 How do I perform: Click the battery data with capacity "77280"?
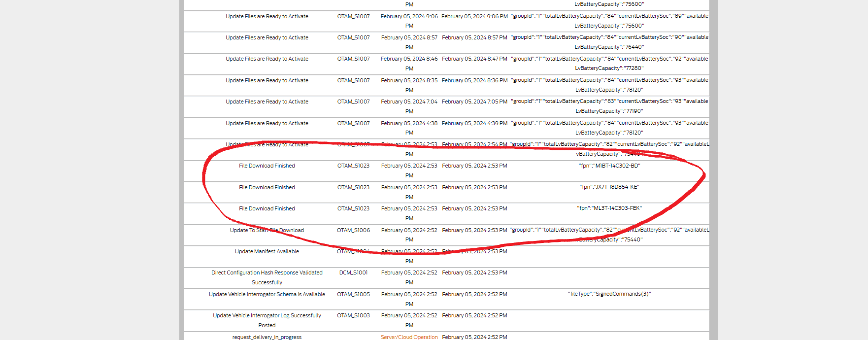pyautogui.click(x=609, y=64)
